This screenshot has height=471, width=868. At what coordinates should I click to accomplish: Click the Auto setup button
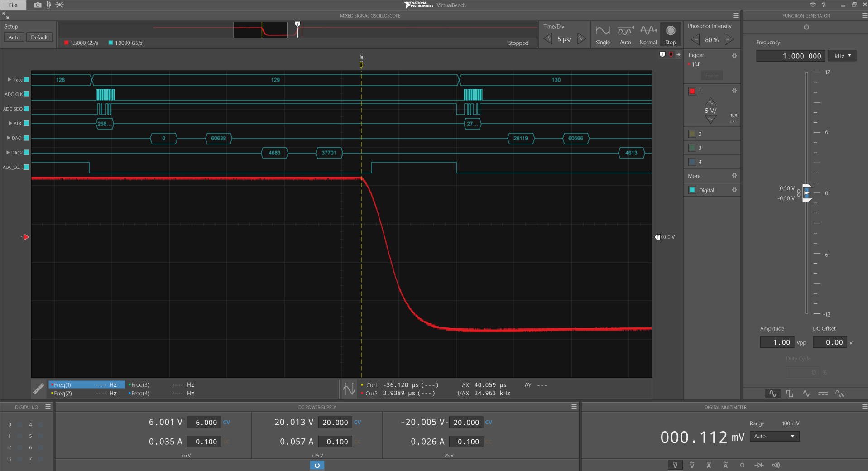click(14, 38)
